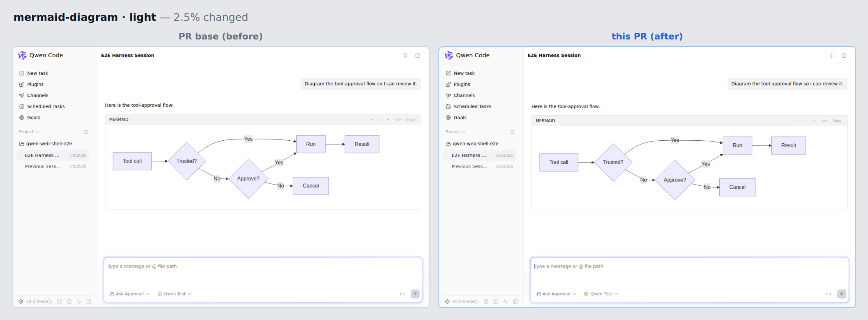Zoom in the Mermaid diagram in before panel
868x320 pixels.
[388, 120]
